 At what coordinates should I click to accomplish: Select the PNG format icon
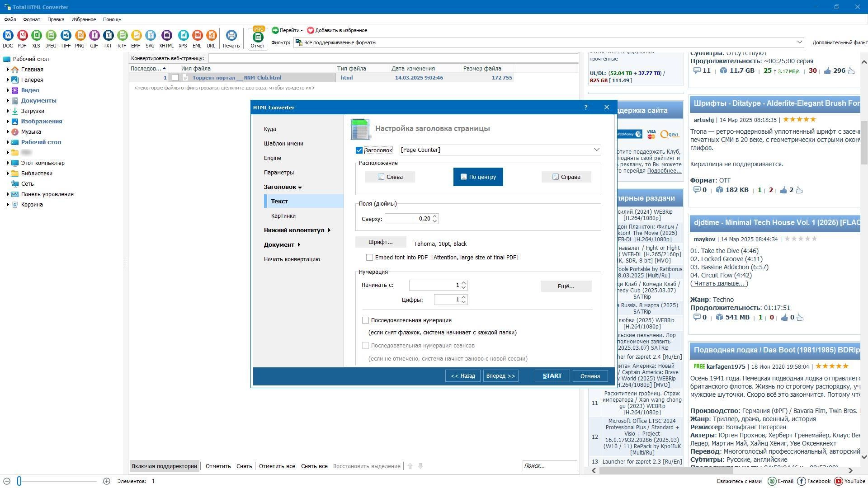point(80,38)
